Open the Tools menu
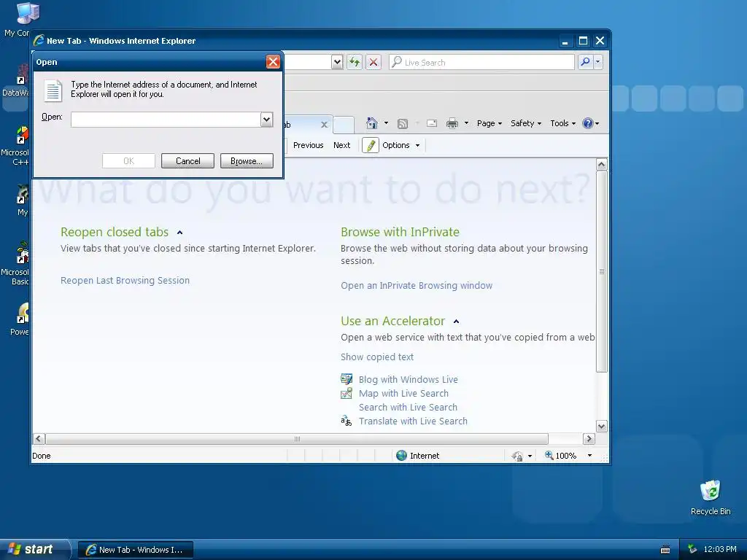 coord(562,123)
